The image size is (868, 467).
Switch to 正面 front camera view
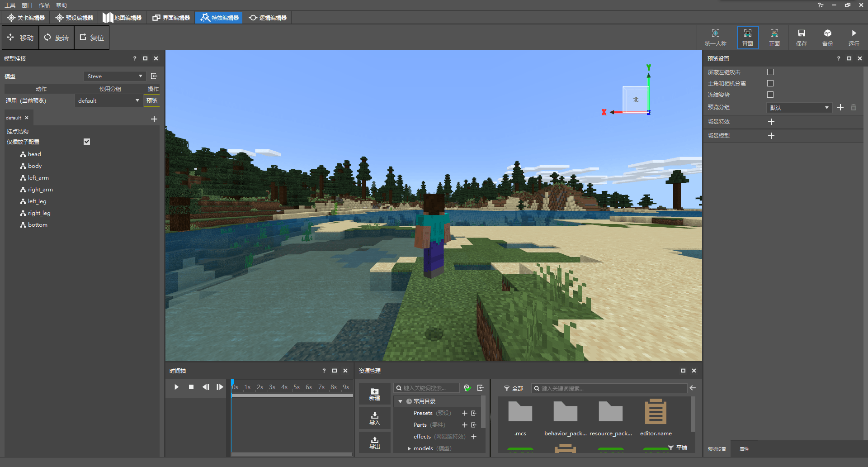(x=774, y=38)
